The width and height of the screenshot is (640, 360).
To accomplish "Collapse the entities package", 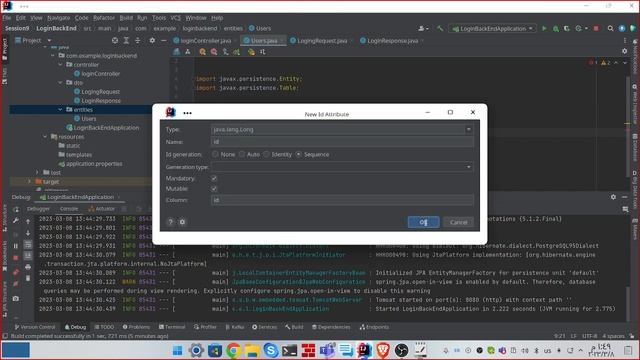I will coord(60,109).
